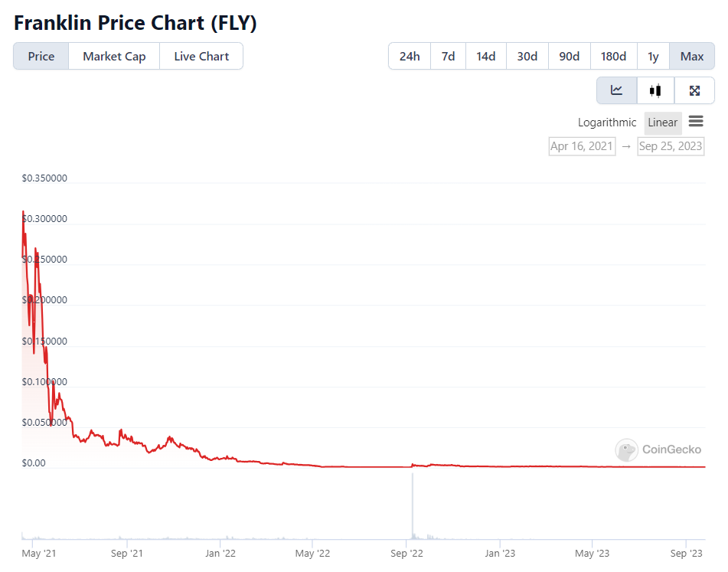The height and width of the screenshot is (572, 728).
Task: Edit the start date Apr 16, 2021
Action: (x=582, y=146)
